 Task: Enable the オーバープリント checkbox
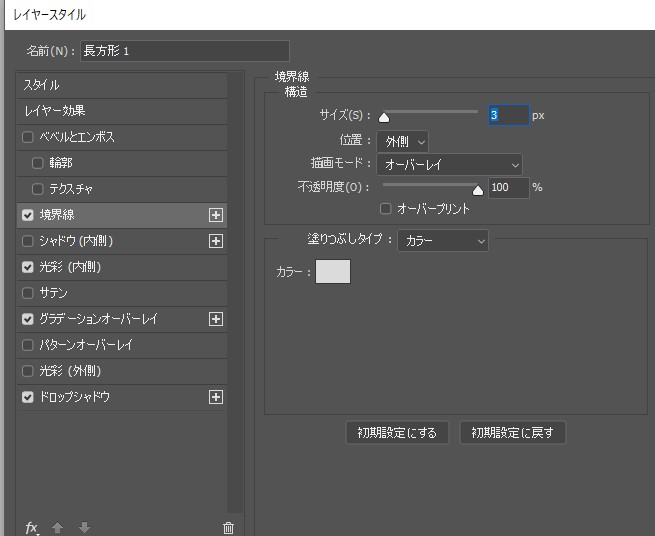tap(386, 209)
